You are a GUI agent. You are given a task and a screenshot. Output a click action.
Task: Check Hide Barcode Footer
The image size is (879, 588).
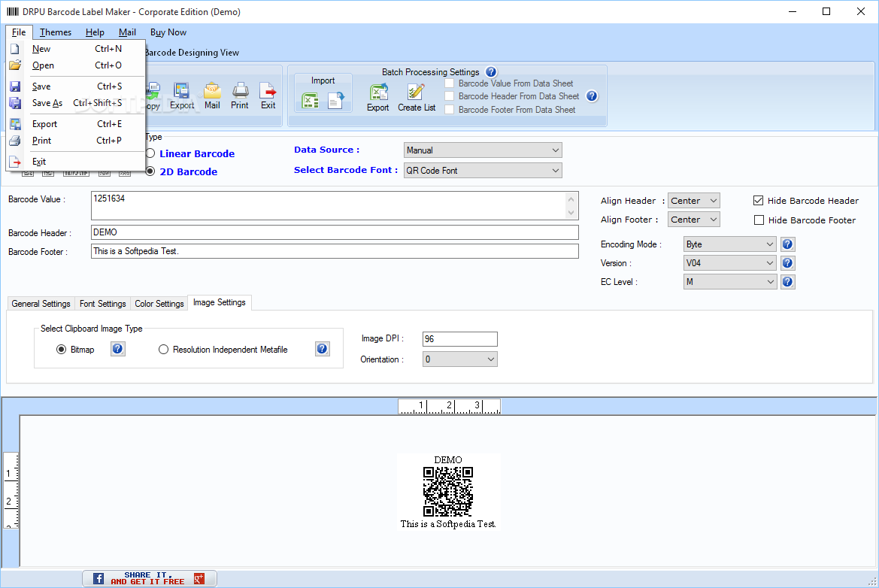759,220
